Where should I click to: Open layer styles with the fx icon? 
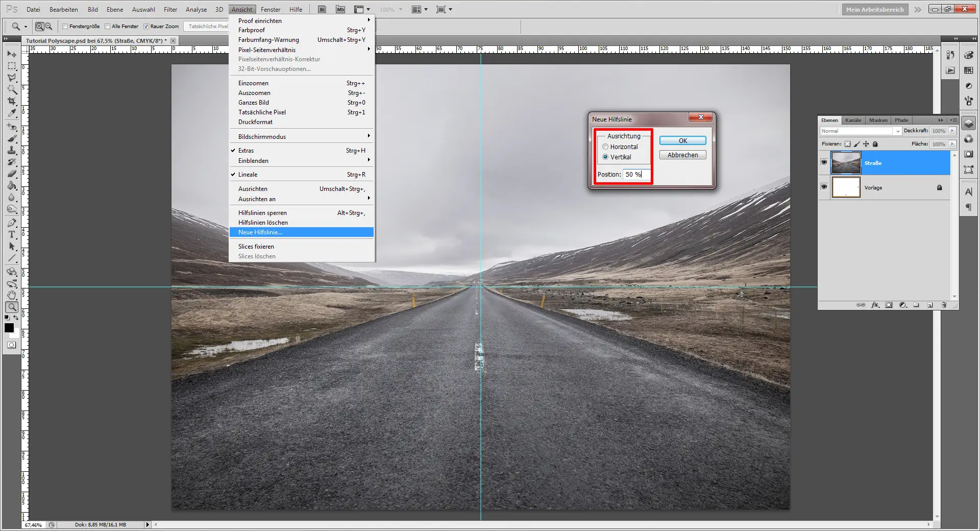[875, 305]
